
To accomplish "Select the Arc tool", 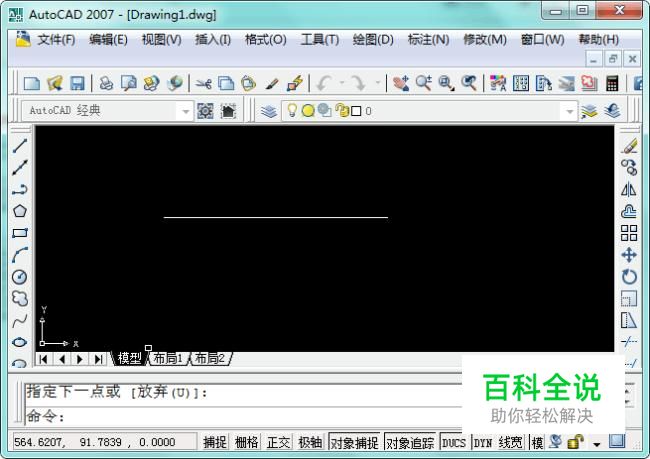I will (x=19, y=255).
